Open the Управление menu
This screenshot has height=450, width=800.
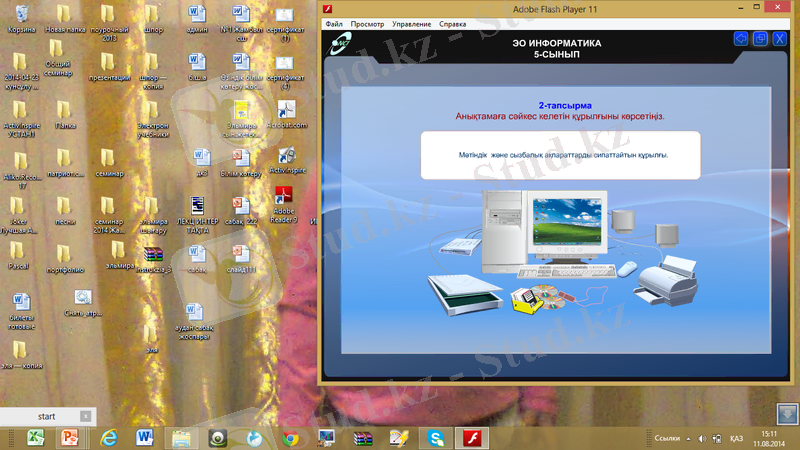412,23
